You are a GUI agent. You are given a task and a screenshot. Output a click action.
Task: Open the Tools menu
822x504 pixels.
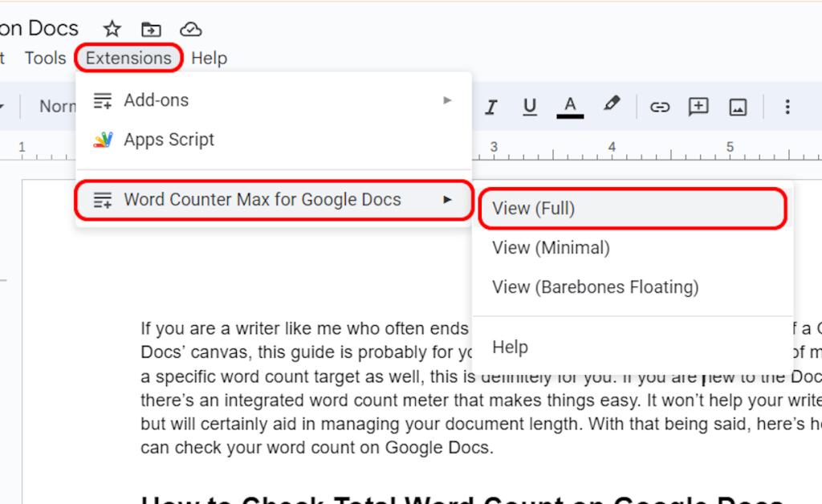[44, 57]
